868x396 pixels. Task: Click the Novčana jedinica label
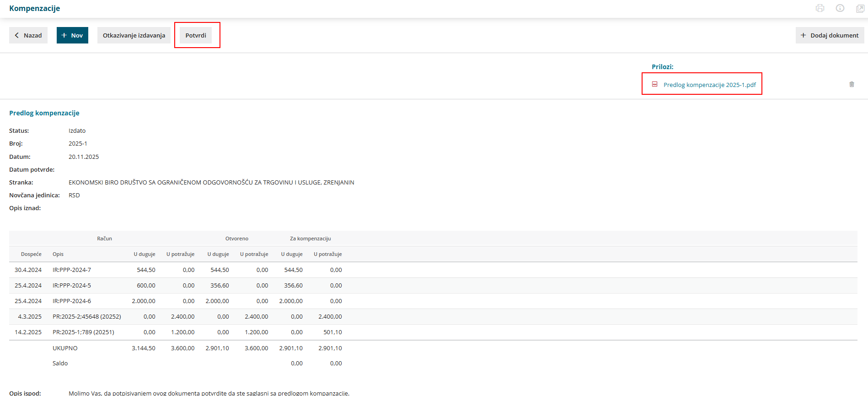(x=34, y=195)
